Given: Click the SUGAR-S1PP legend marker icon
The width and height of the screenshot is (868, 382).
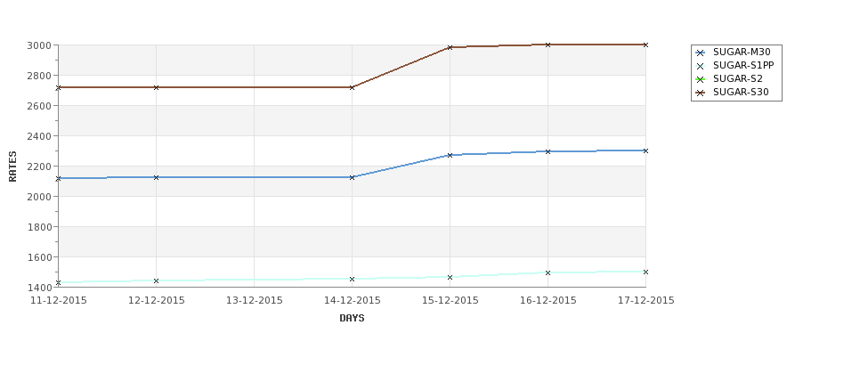Looking at the screenshot, I should click(701, 66).
